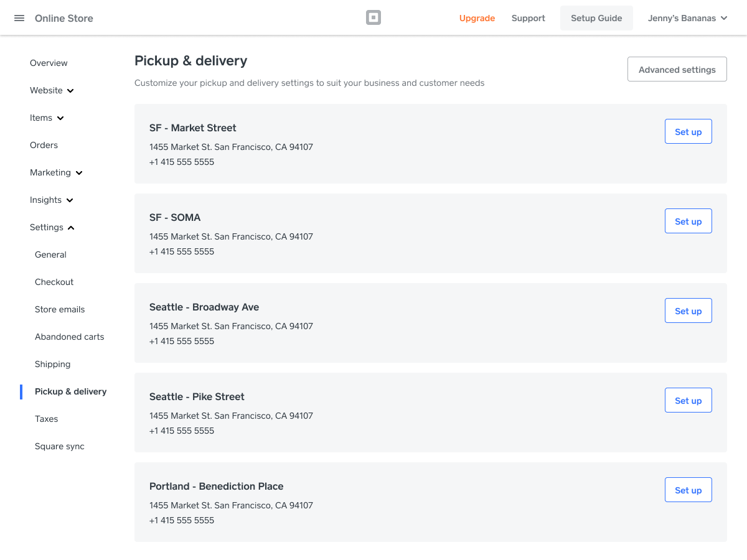Screen dimensions: 747x560
Task: Open Store emails settings
Action: click(60, 309)
